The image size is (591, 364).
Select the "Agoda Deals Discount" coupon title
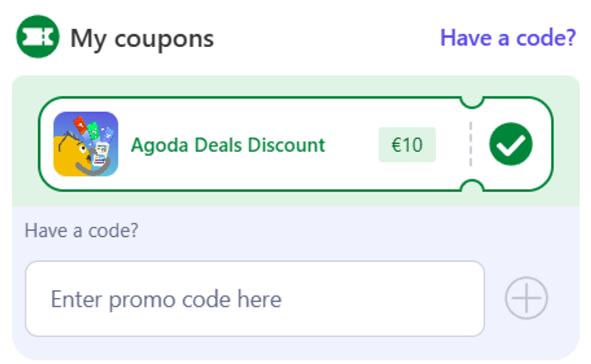pyautogui.click(x=228, y=144)
